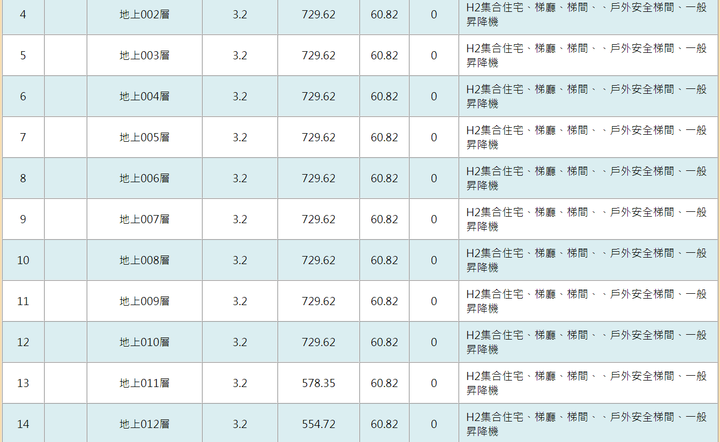Select row number 4 cell
Viewport: 720px width, 442px height.
point(23,15)
